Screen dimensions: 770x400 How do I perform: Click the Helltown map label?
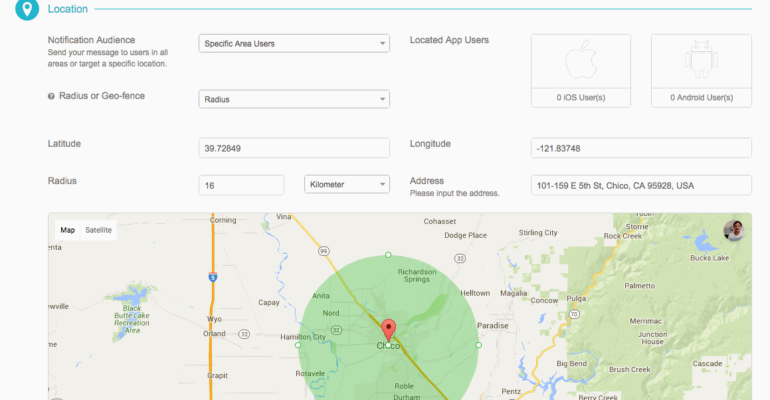pyautogui.click(x=475, y=293)
